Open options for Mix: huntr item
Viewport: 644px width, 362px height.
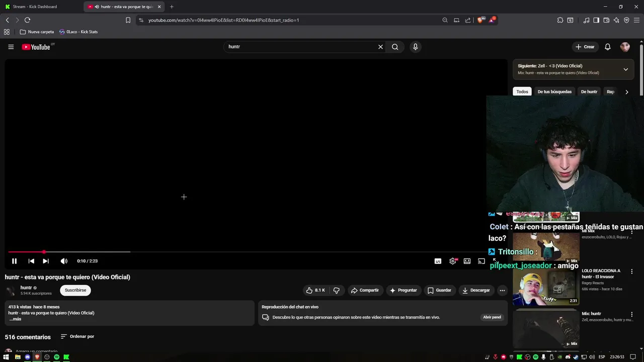tap(632, 314)
